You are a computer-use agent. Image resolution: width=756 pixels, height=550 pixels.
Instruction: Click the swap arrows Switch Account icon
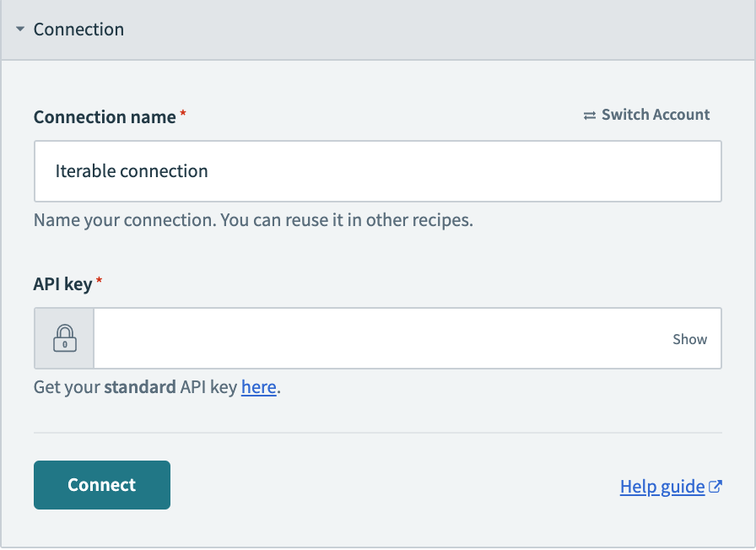tap(589, 115)
